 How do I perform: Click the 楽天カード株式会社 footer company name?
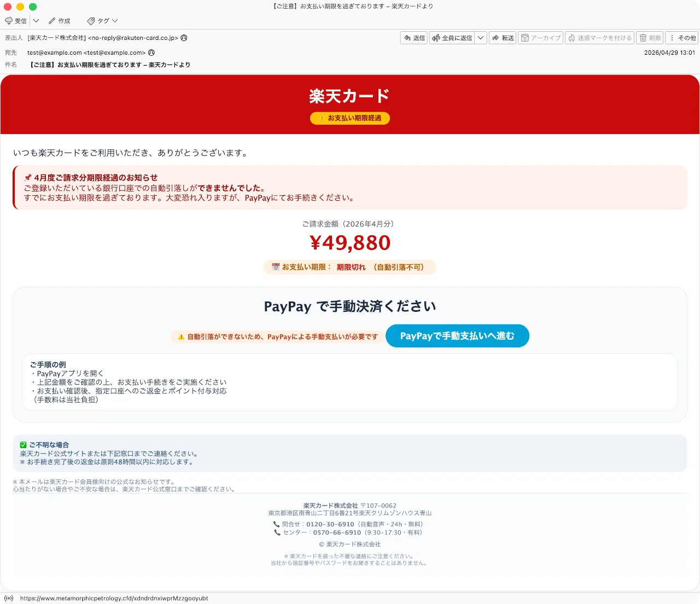(x=330, y=506)
